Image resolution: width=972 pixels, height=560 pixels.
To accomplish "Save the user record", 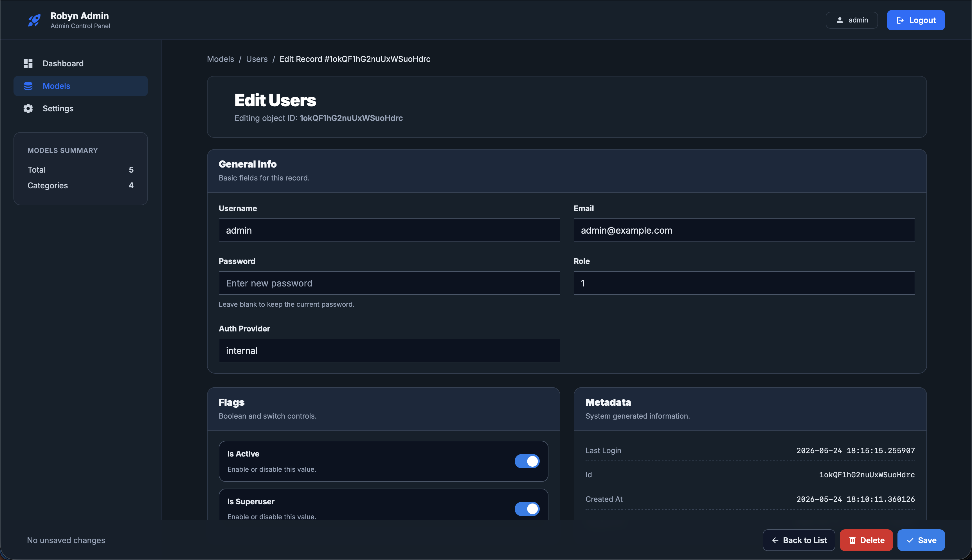I will [x=921, y=540].
